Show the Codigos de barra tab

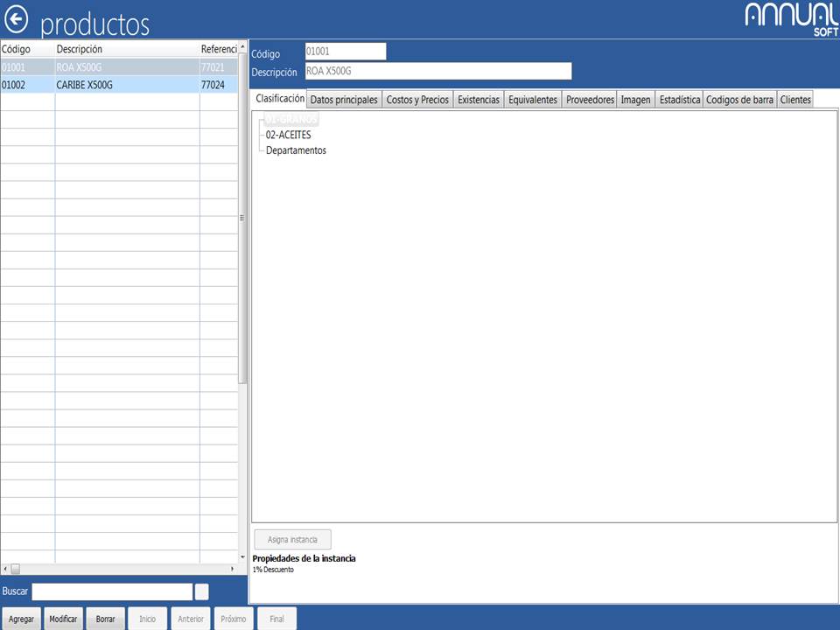coord(739,100)
